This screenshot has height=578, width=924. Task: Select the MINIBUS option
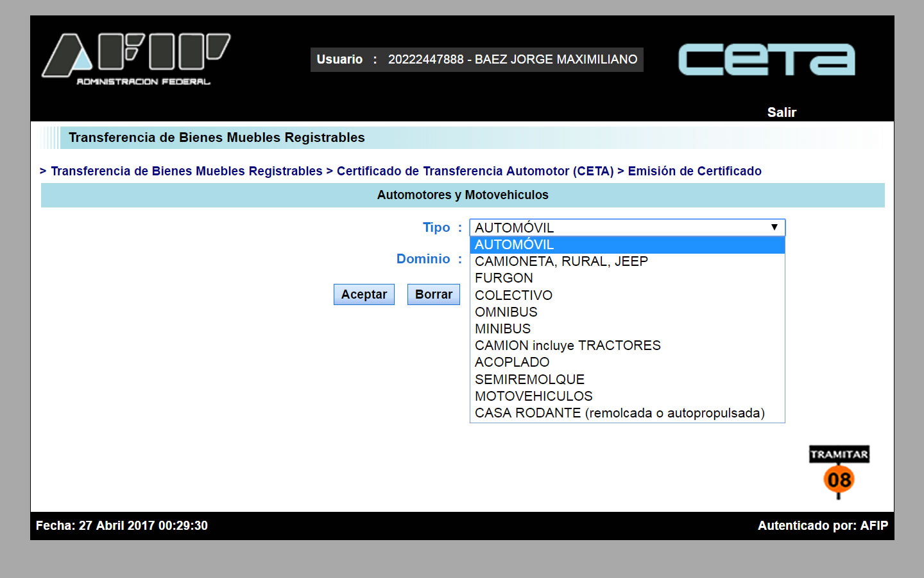[x=628, y=329]
